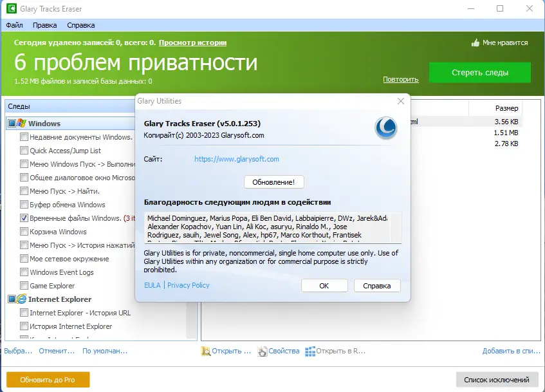The height and width of the screenshot is (392, 545).
Task: Close the Glary Utilities about dialog
Action: [401, 101]
